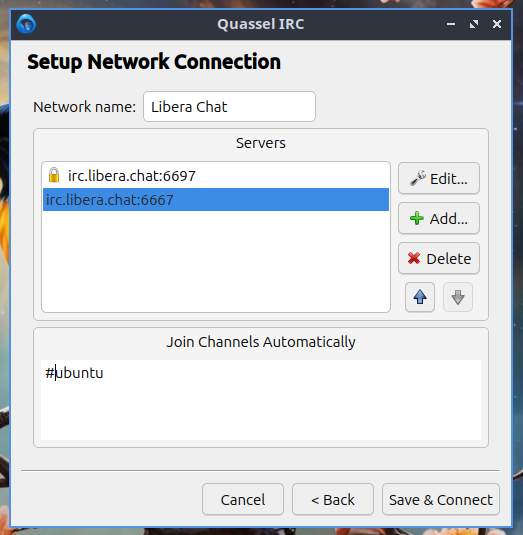The height and width of the screenshot is (535, 523).
Task: Move selected server up with blue arrow
Action: click(x=420, y=297)
